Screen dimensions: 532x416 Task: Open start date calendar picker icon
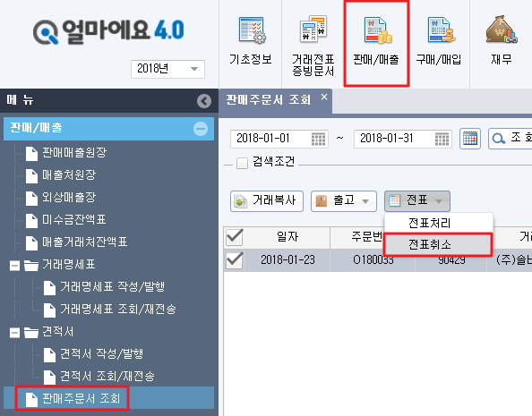pyautogui.click(x=318, y=139)
